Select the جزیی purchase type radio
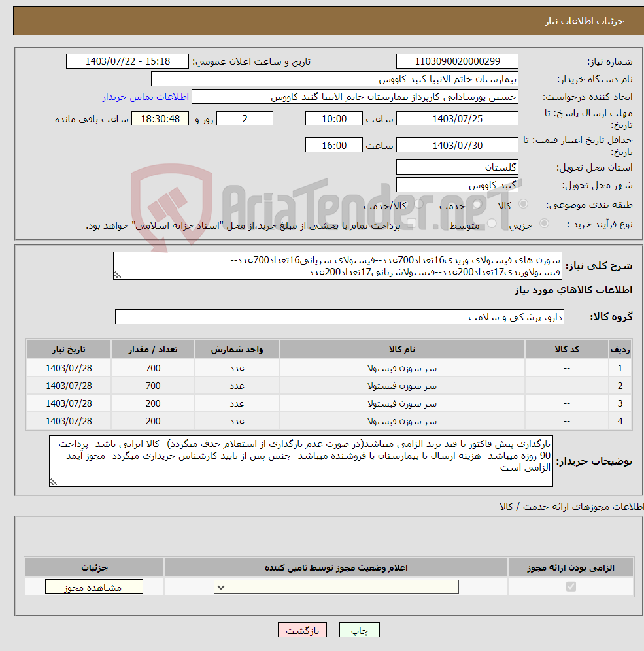The image size is (644, 651). 544,224
